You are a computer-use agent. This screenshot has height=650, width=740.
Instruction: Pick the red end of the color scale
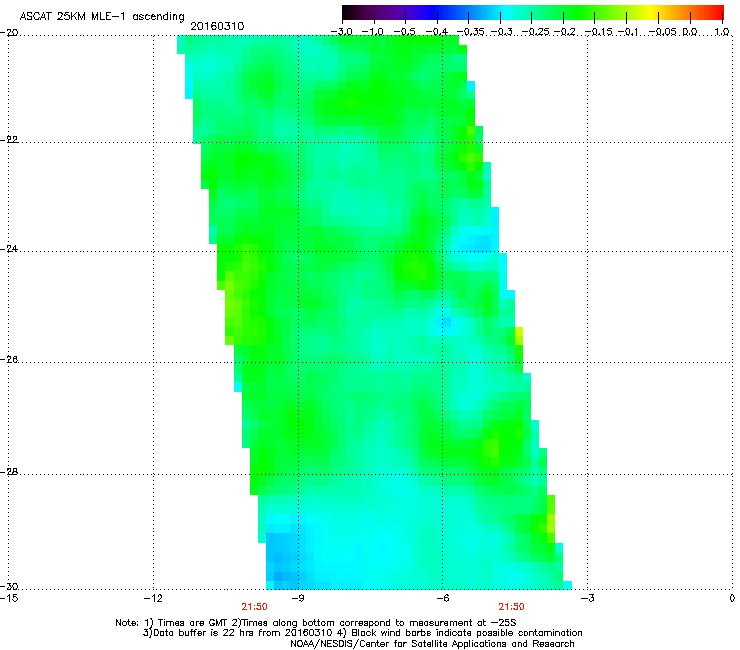point(717,13)
